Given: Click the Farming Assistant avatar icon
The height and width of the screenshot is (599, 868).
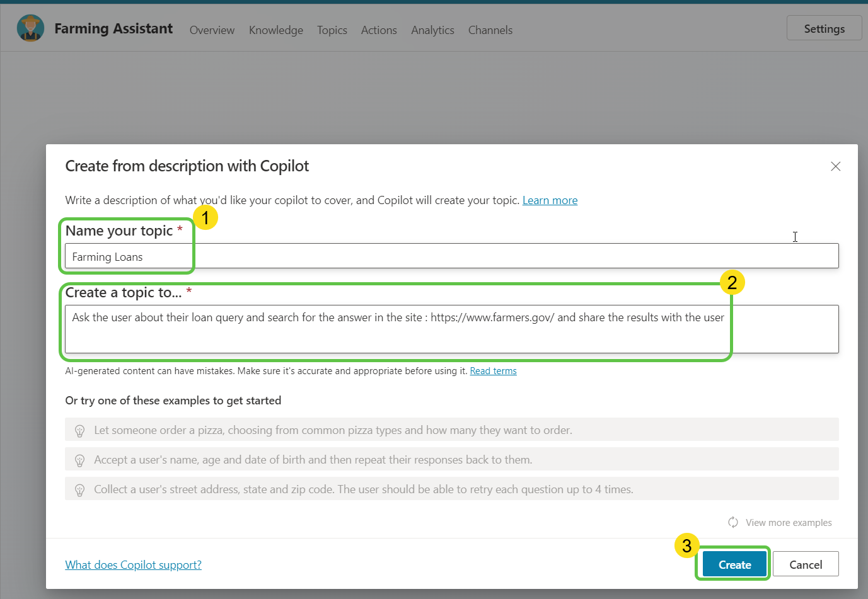Looking at the screenshot, I should pyautogui.click(x=30, y=28).
